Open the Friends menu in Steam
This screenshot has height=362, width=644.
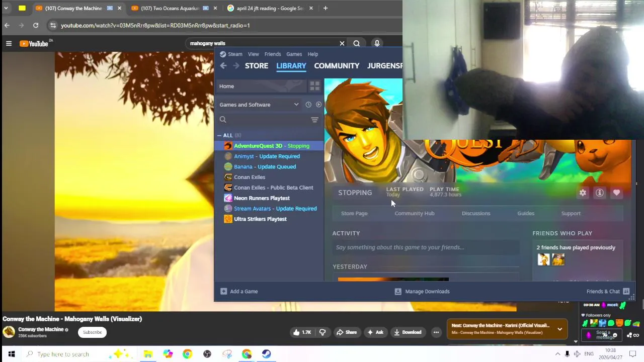[x=272, y=54]
